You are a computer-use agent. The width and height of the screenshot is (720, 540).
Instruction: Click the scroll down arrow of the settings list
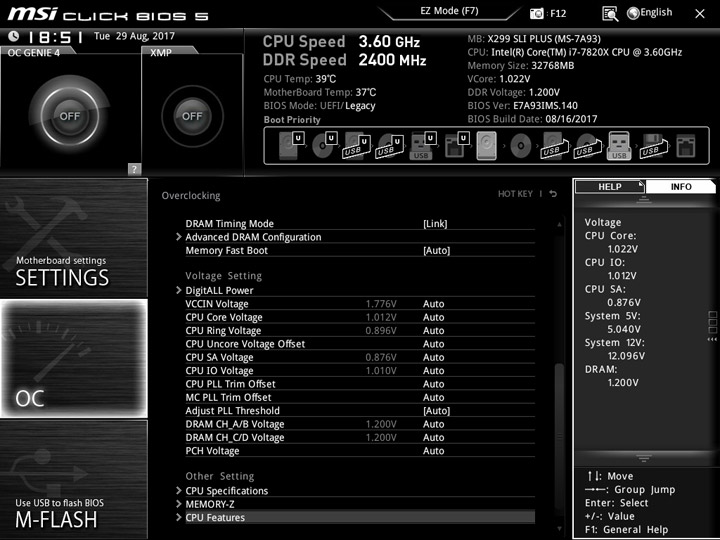(559, 529)
